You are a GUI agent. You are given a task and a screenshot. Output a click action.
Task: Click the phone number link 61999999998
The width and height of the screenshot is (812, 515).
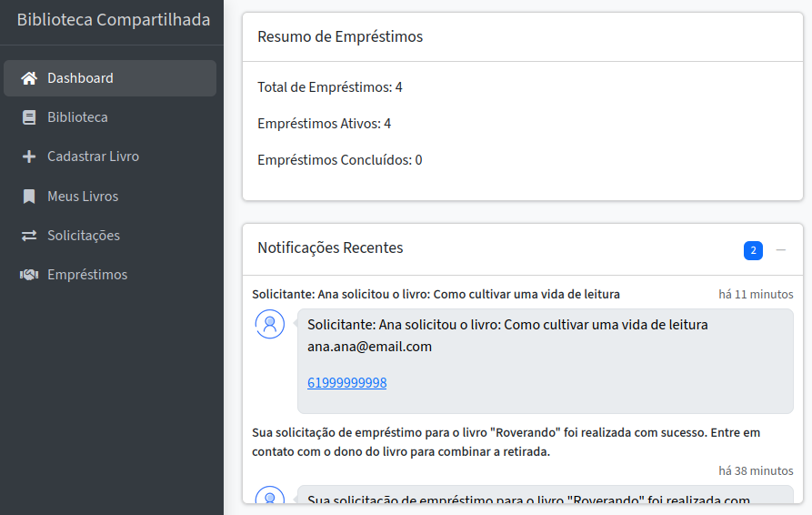[x=347, y=383]
